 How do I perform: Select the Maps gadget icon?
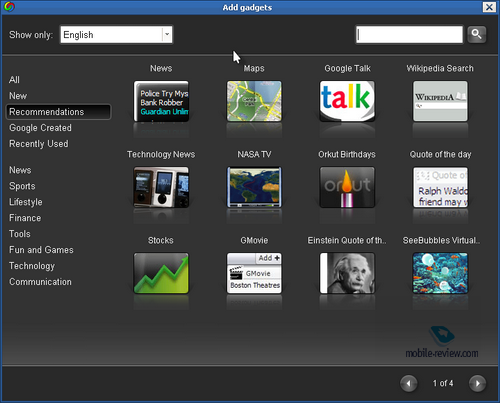pyautogui.click(x=254, y=101)
